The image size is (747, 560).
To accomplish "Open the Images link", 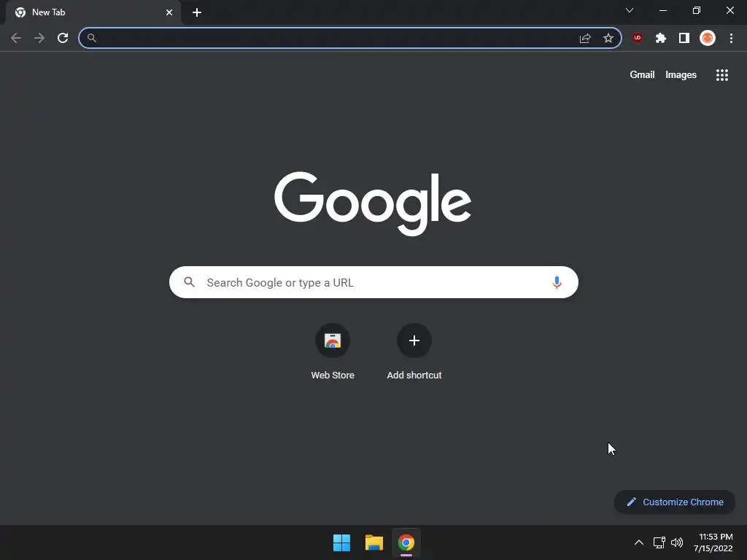I will (x=681, y=75).
